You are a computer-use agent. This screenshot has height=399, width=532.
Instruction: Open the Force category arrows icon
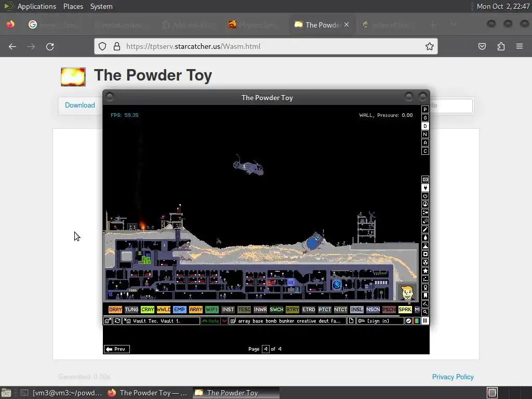coord(425,212)
